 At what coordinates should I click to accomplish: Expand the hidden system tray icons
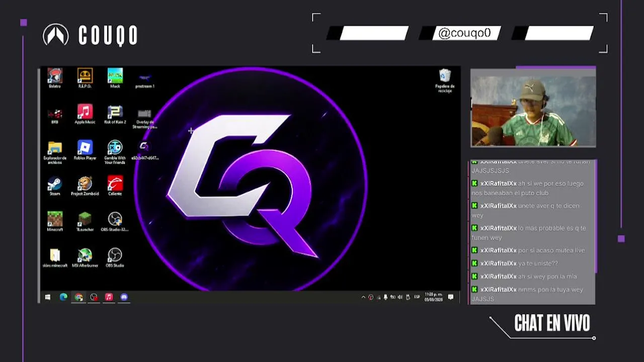click(363, 297)
